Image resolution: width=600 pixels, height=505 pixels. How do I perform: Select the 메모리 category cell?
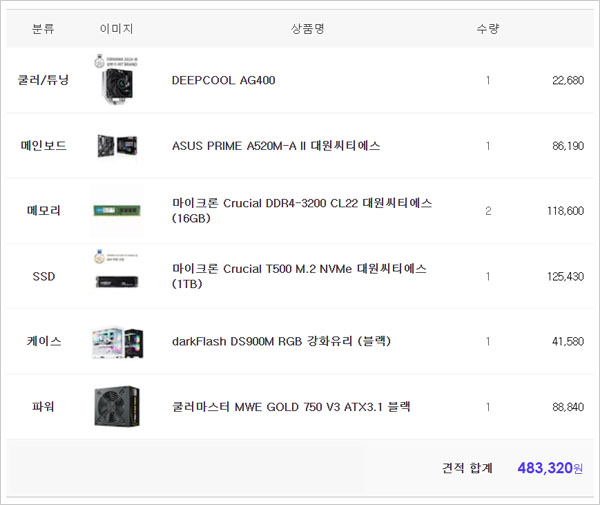[43, 210]
